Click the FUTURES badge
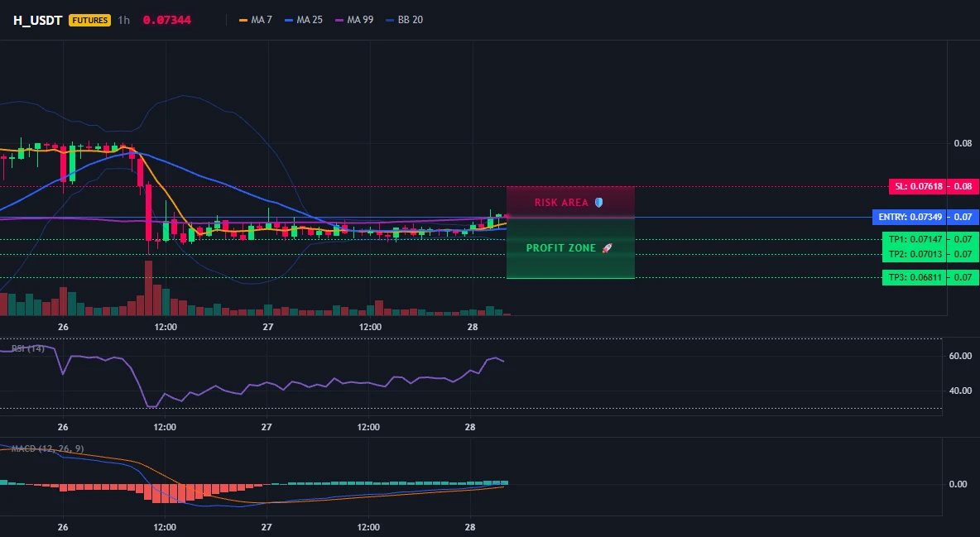980x537 pixels. pyautogui.click(x=90, y=20)
